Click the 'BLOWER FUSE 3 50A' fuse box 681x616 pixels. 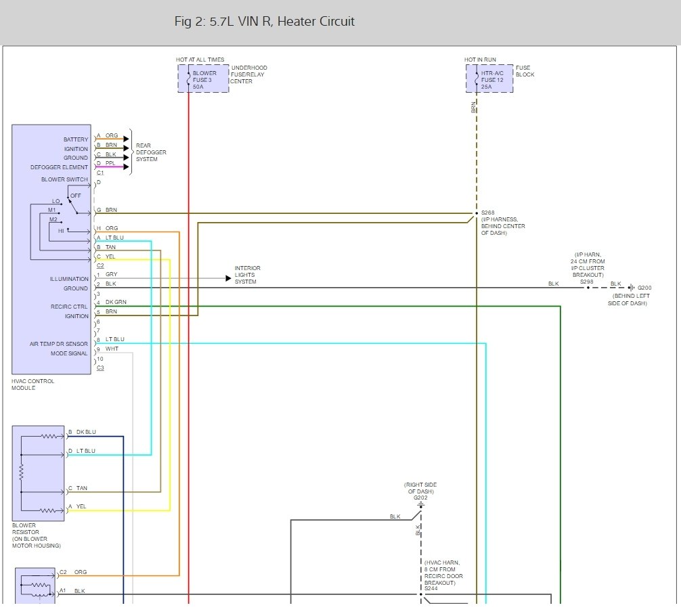(203, 79)
